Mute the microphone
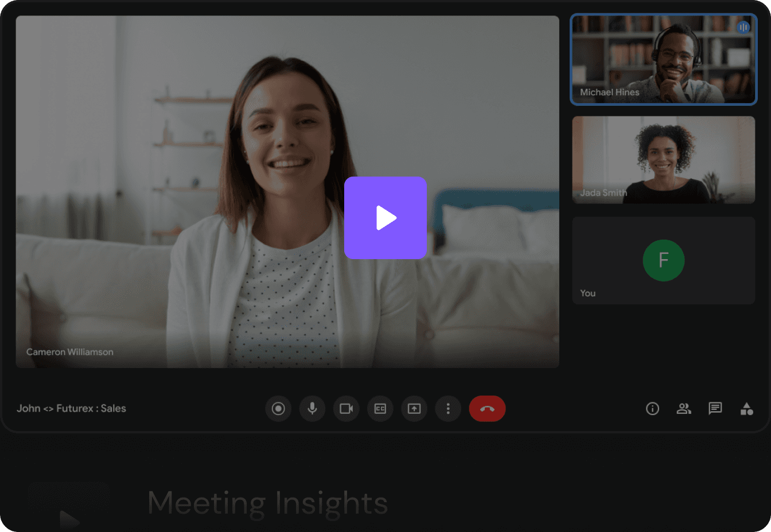 coord(312,409)
